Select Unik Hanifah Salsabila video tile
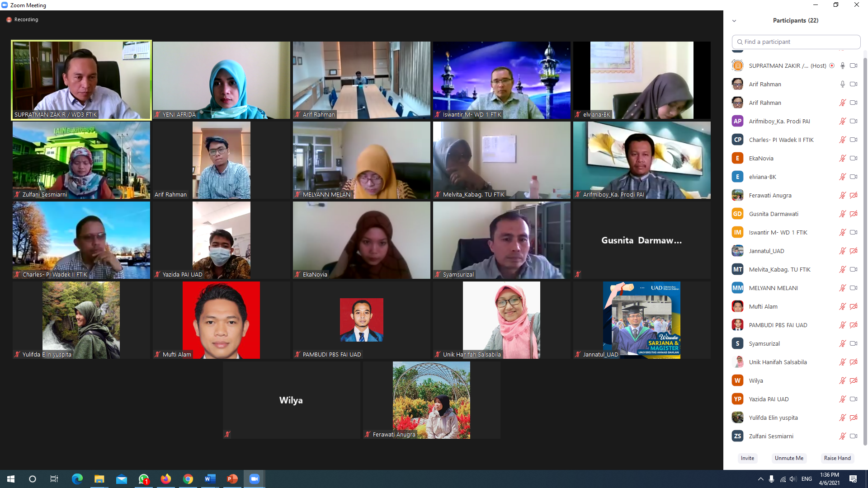 click(502, 320)
